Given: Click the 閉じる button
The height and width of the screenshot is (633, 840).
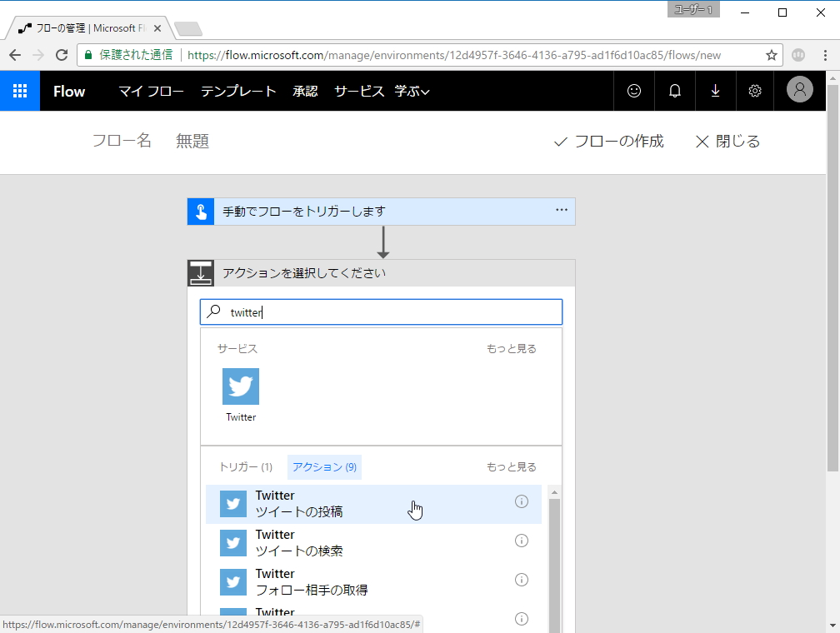Looking at the screenshot, I should [730, 142].
